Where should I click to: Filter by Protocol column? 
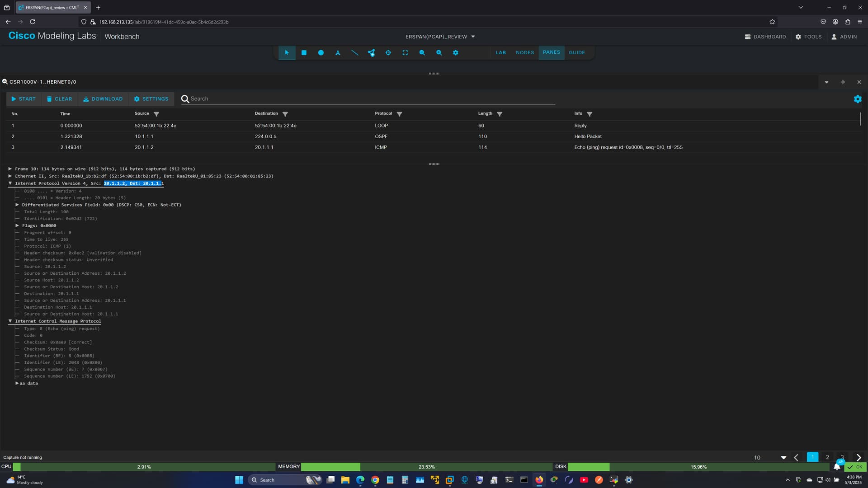(x=399, y=114)
